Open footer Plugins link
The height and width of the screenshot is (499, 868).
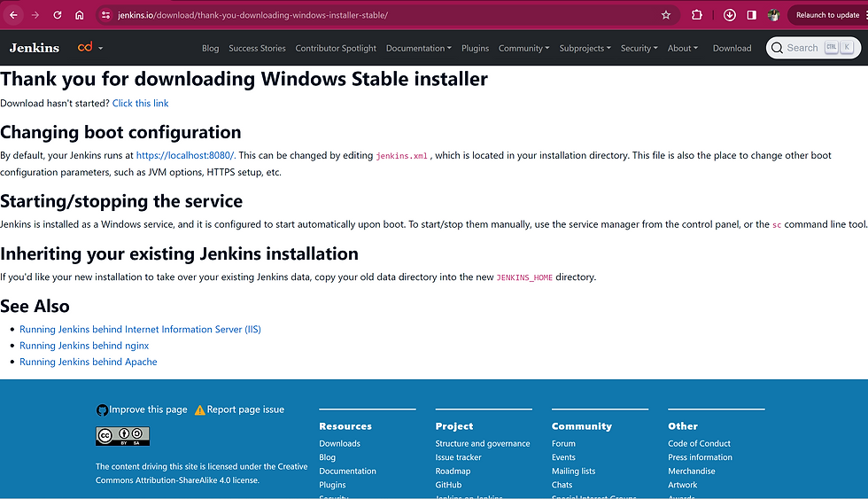[332, 485]
